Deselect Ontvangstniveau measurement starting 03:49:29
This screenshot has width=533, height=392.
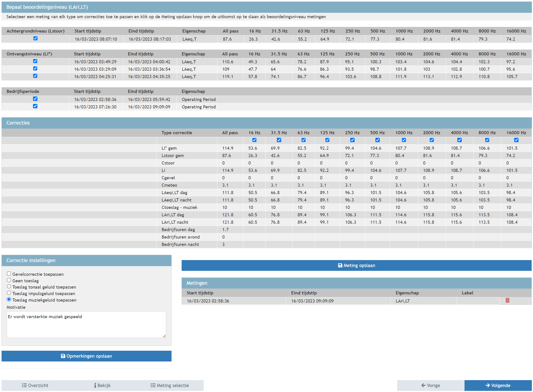coord(35,61)
